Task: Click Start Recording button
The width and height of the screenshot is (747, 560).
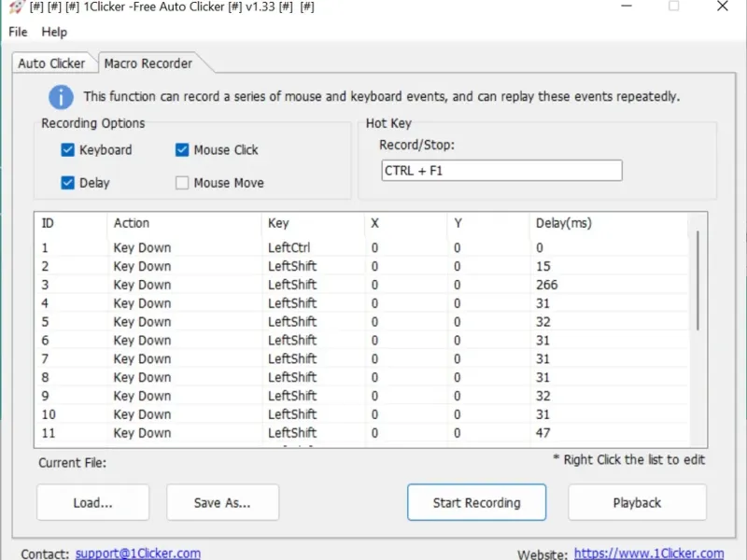Action: click(x=476, y=502)
